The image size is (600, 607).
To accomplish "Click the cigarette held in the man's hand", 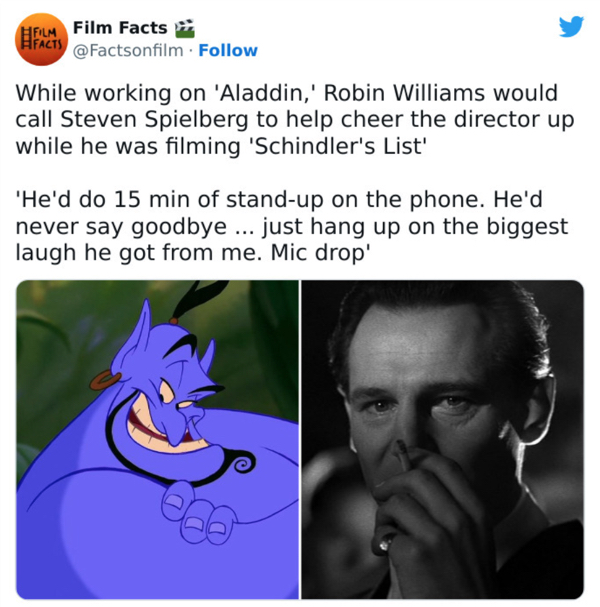I will click(x=401, y=456).
